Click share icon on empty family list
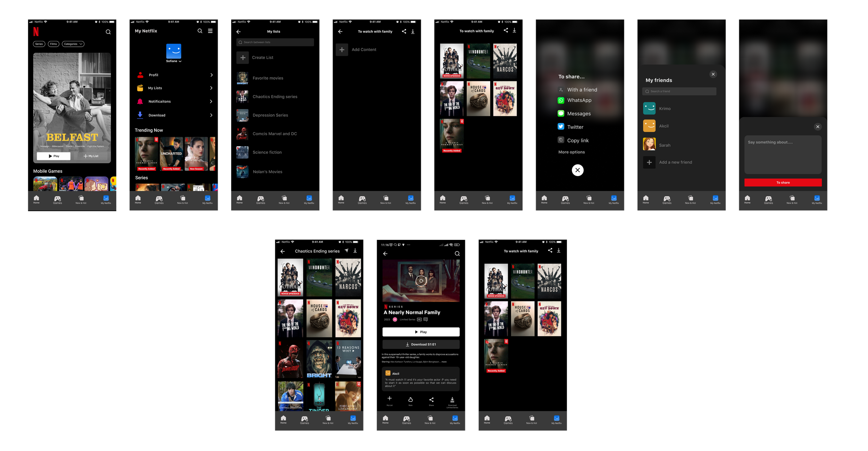The width and height of the screenshot is (868, 451). tap(404, 31)
